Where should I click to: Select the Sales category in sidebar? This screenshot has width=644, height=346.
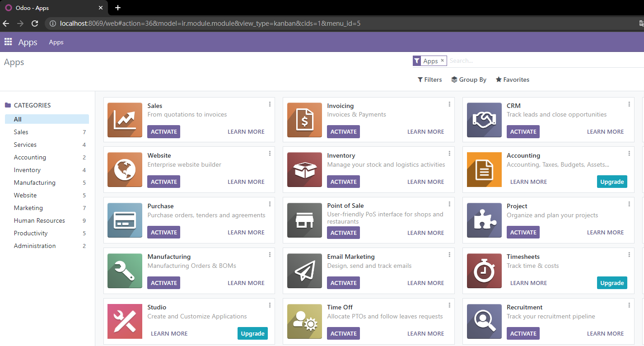pyautogui.click(x=47, y=132)
